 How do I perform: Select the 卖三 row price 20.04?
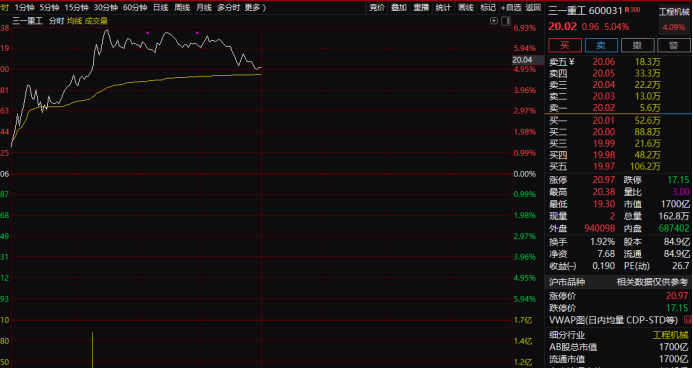tap(604, 85)
